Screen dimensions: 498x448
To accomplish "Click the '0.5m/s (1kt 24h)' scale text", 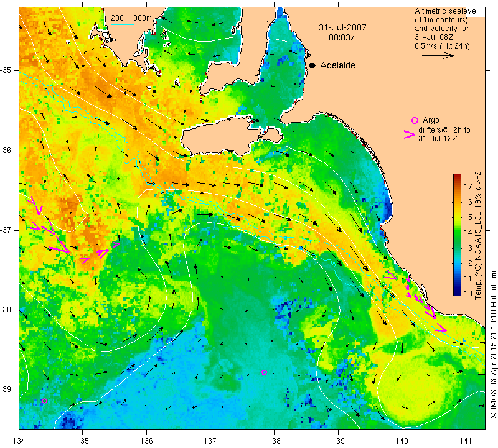I will 442,46.
